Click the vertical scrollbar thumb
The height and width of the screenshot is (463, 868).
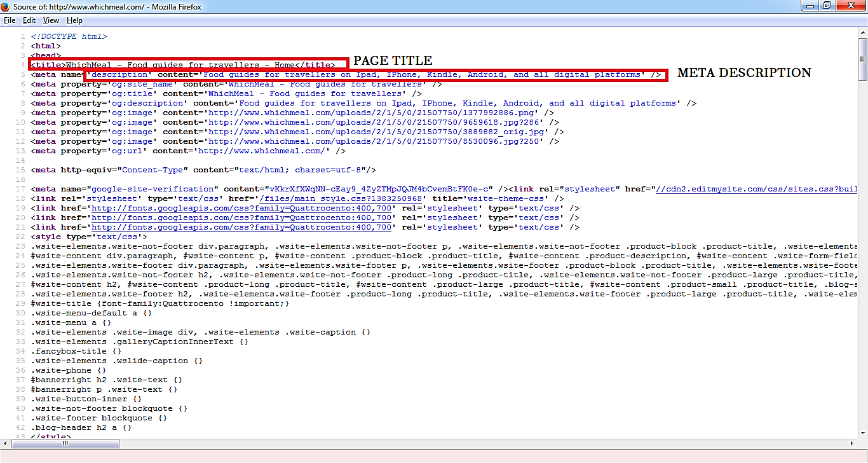(862, 60)
